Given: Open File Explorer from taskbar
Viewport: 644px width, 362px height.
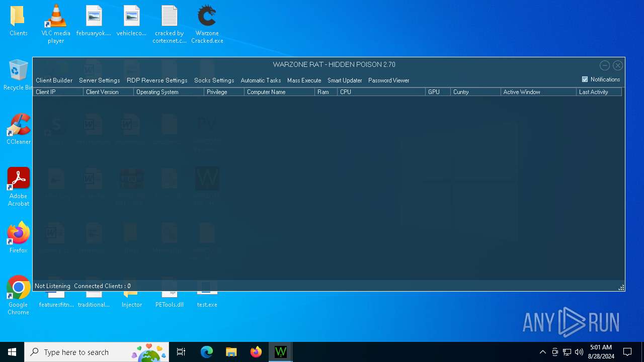Looking at the screenshot, I should click(x=231, y=352).
